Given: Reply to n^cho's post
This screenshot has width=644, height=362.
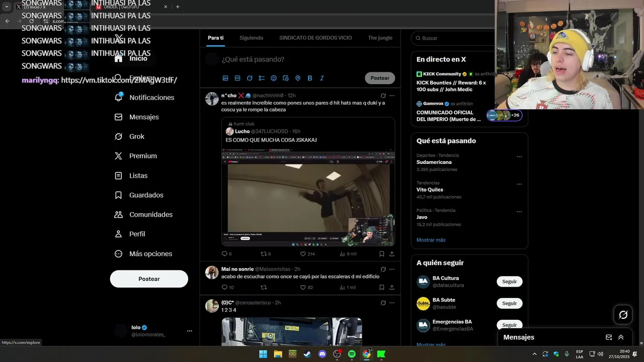Looking at the screenshot, I should (226, 254).
